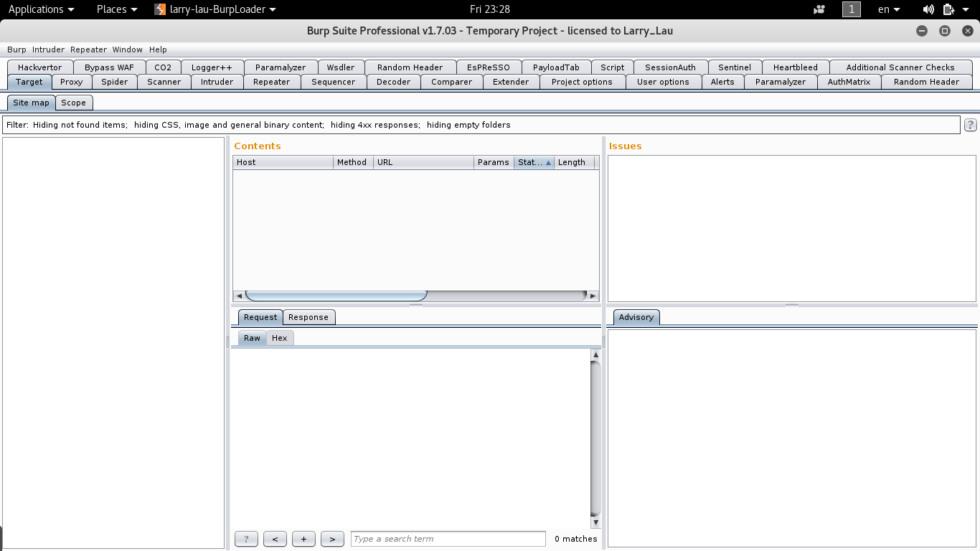Select the Heartbleed tab
Viewport: 980px width, 551px height.
(x=796, y=67)
